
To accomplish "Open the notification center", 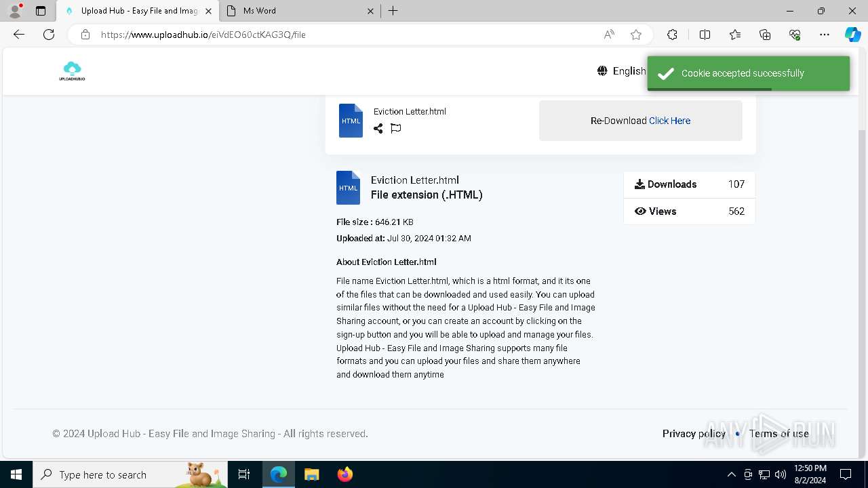I will pos(846,474).
